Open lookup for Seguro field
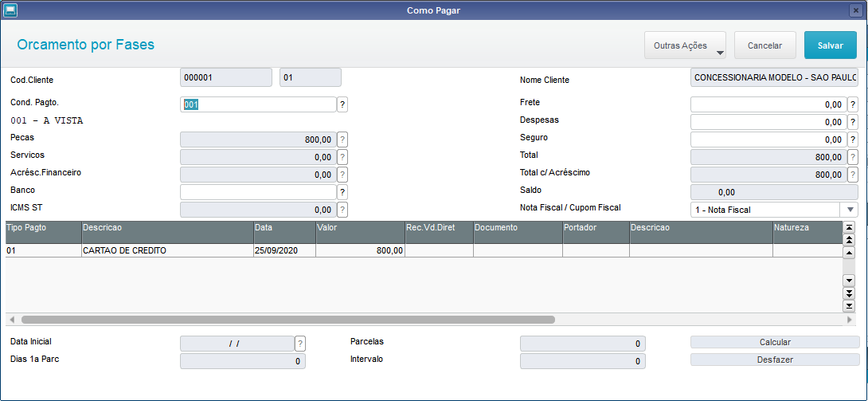Screen dimensions: 868x401 coord(853,140)
